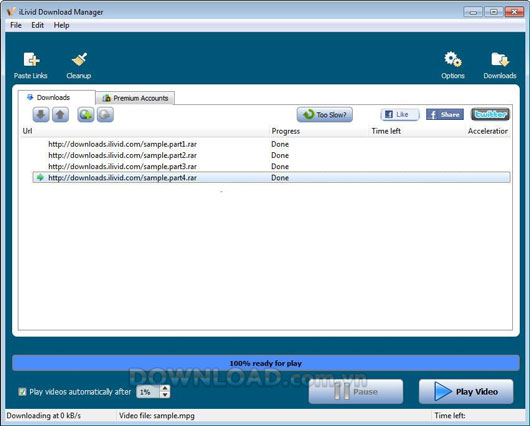Click Done status of sample.part1.rar
The height and width of the screenshot is (426, 530).
coord(280,144)
